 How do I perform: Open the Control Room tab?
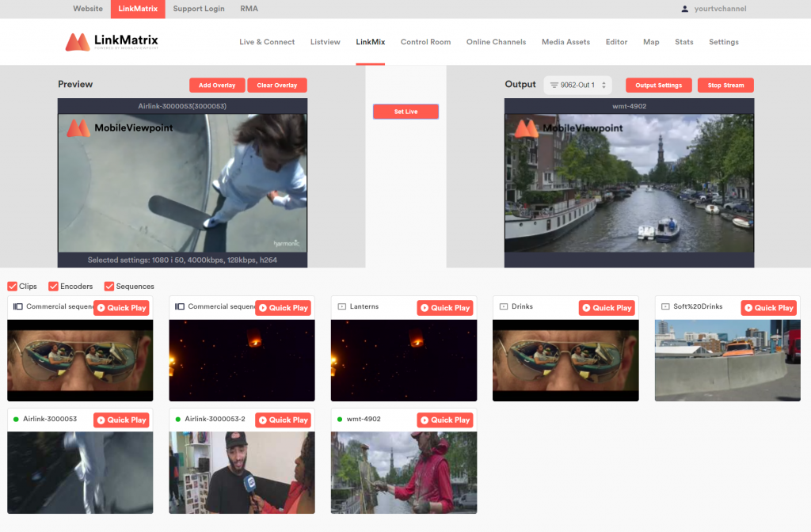click(425, 42)
